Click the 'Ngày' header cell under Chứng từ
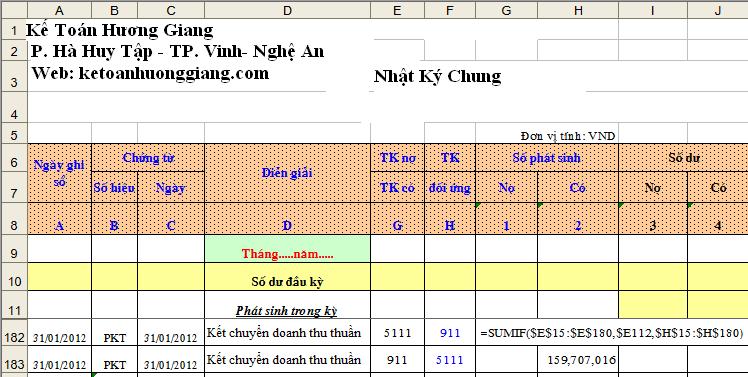This screenshot has height=377, width=748. click(171, 187)
